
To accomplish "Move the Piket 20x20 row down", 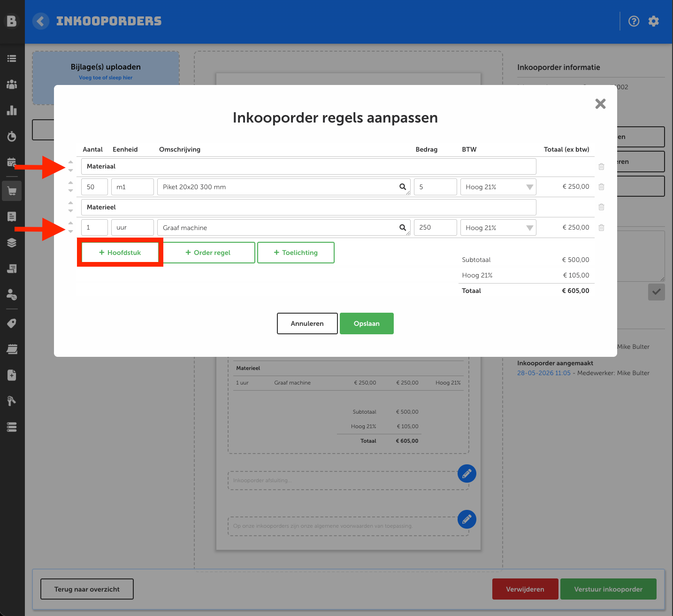I will tap(70, 191).
